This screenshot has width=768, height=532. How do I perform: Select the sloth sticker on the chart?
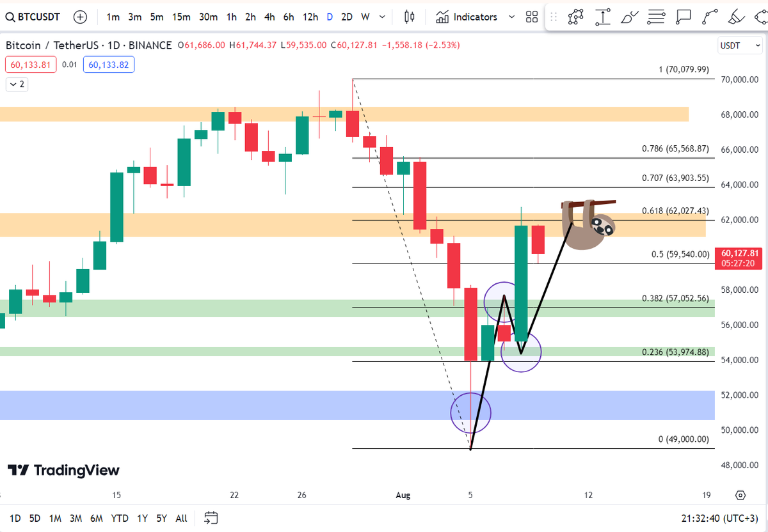pyautogui.click(x=589, y=224)
